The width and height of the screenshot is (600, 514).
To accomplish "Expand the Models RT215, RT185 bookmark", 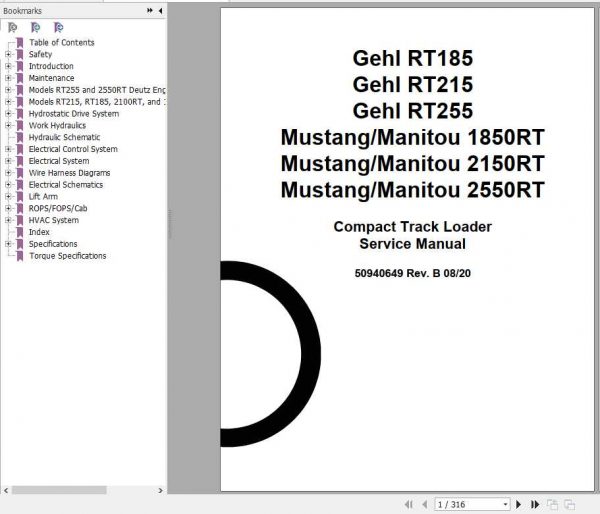I will (8, 102).
